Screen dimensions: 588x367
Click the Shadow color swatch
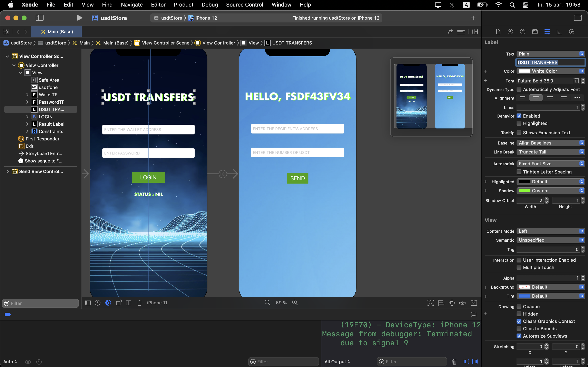point(524,191)
